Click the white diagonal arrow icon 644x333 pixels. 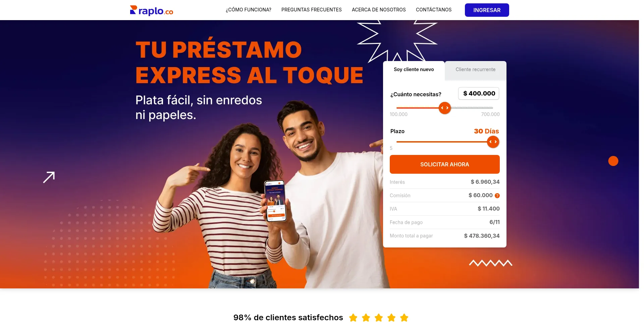click(x=49, y=177)
